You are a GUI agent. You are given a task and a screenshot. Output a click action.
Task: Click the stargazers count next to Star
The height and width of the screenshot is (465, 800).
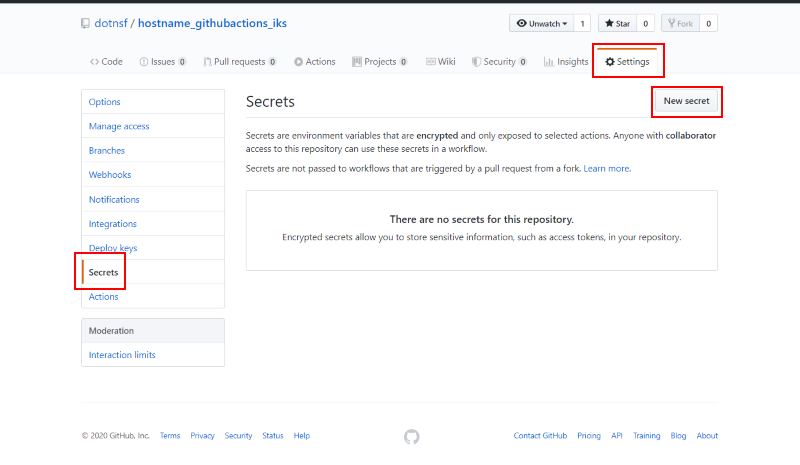click(645, 23)
